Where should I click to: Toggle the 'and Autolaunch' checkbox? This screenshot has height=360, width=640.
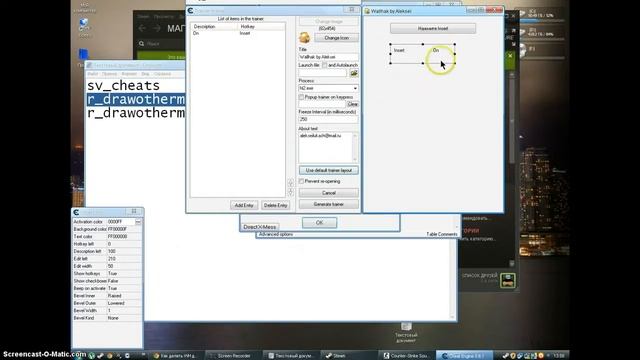point(324,65)
